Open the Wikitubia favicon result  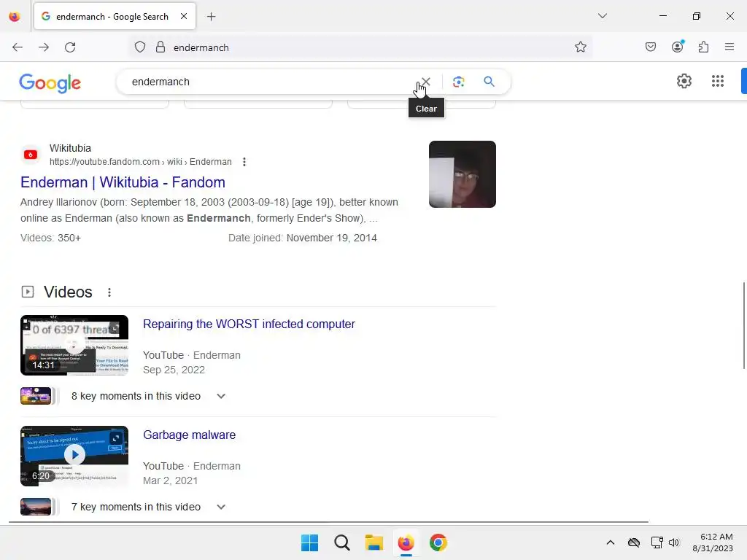click(31, 155)
